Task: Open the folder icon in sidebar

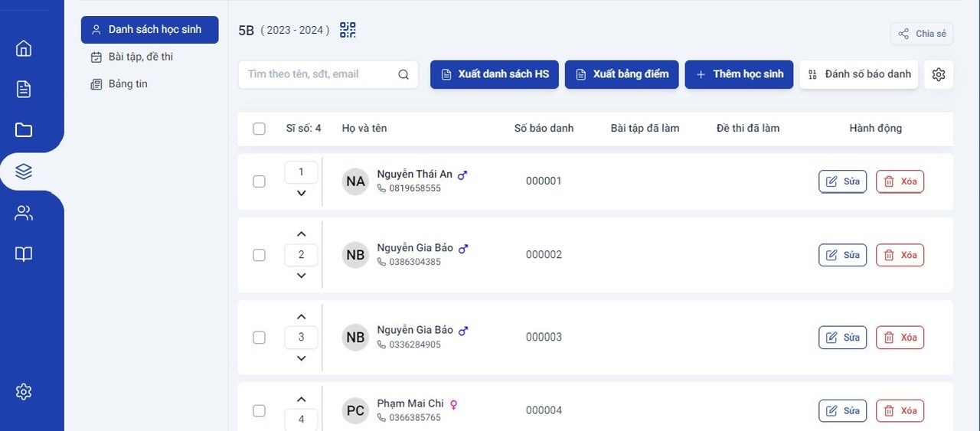Action: 24,130
